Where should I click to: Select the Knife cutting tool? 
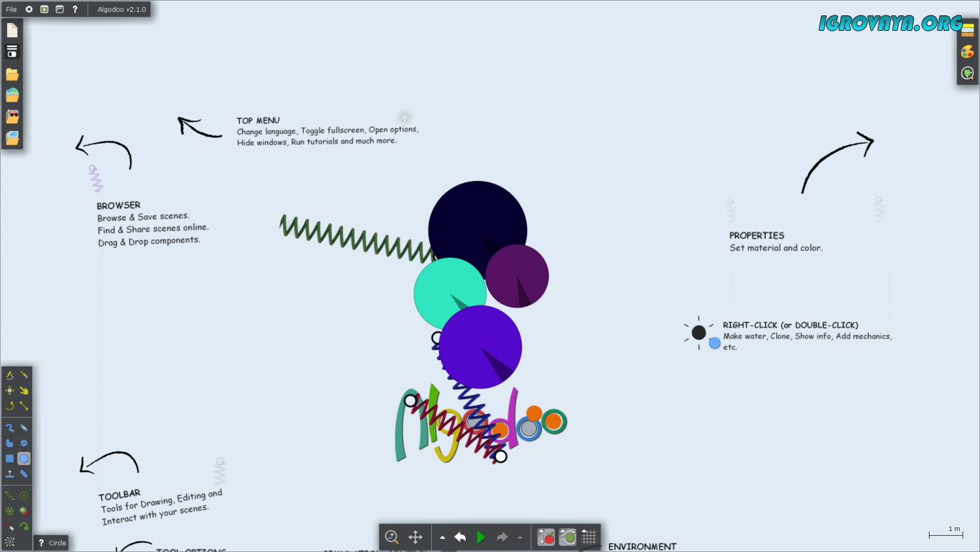(x=24, y=375)
